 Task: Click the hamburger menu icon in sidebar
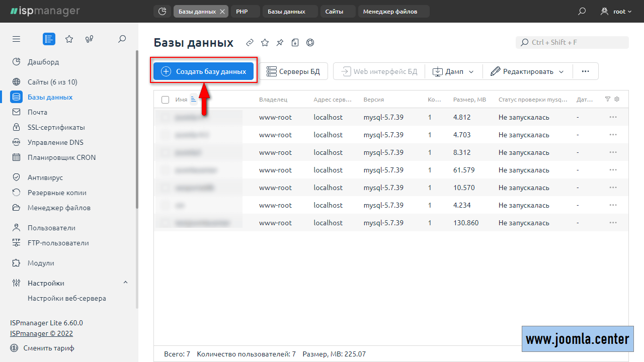click(x=17, y=39)
